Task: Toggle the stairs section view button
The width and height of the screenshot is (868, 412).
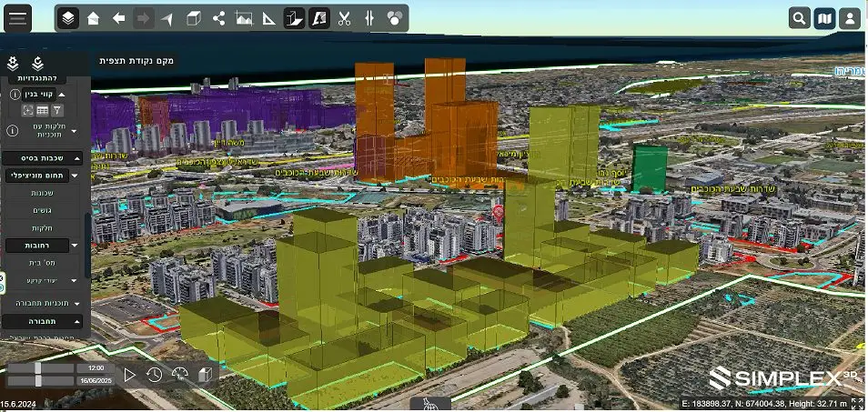Action: pyautogui.click(x=295, y=19)
